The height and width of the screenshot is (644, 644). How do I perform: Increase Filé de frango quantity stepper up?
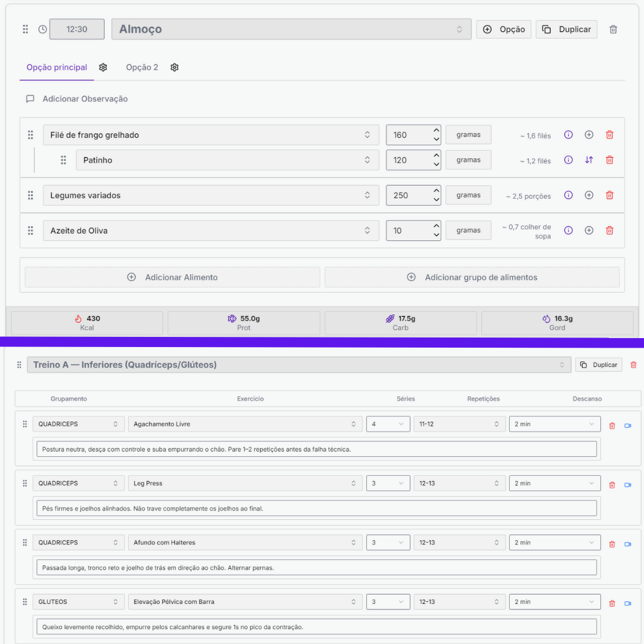[x=436, y=130]
